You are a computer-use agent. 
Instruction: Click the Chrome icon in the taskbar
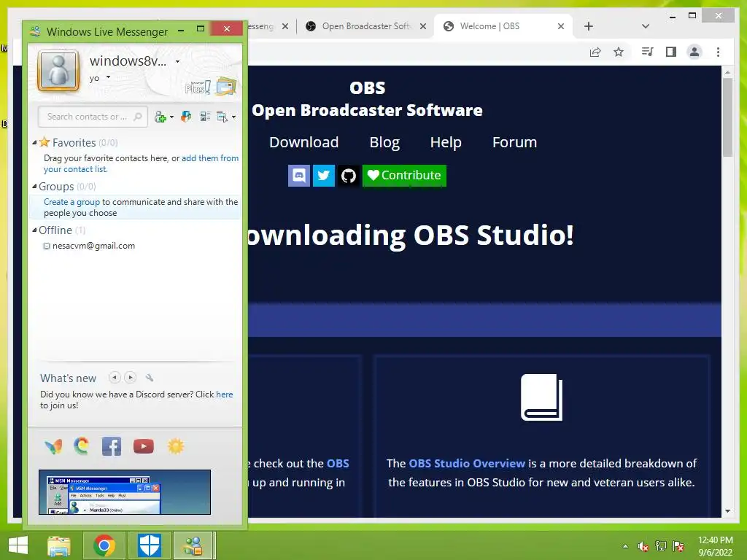pyautogui.click(x=104, y=545)
